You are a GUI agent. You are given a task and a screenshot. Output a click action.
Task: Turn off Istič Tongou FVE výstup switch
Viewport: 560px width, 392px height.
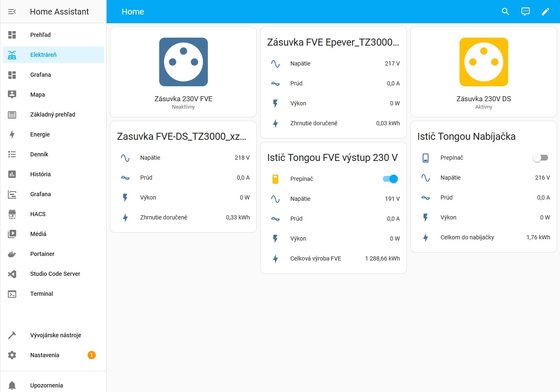(390, 179)
